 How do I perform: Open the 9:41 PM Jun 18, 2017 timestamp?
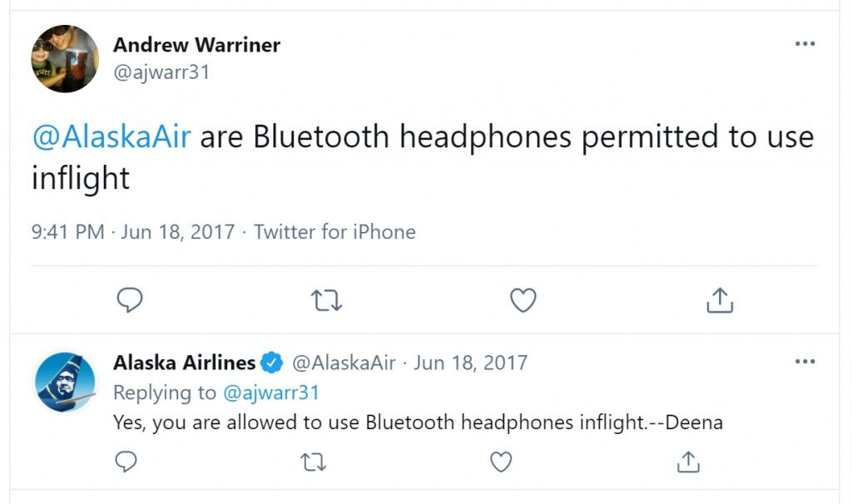click(x=133, y=232)
